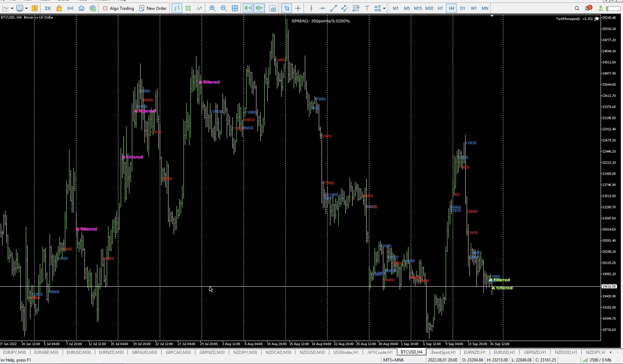This screenshot has width=623, height=364.
Task: Click the connection level progress bar
Action: click(x=613, y=8)
